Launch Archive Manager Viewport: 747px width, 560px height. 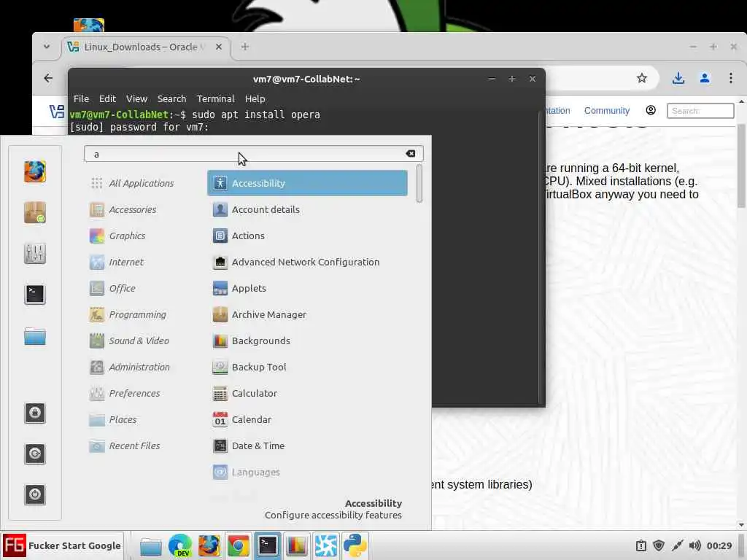click(307, 314)
